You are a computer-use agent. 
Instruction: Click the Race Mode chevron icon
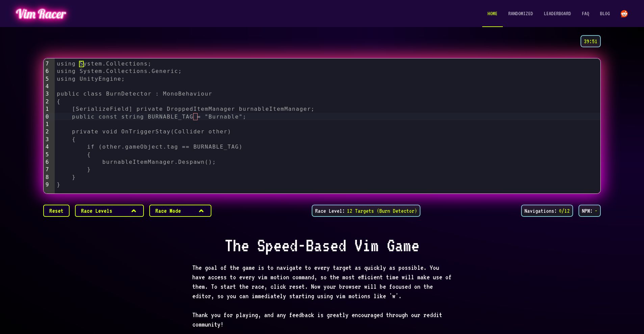pyautogui.click(x=202, y=211)
